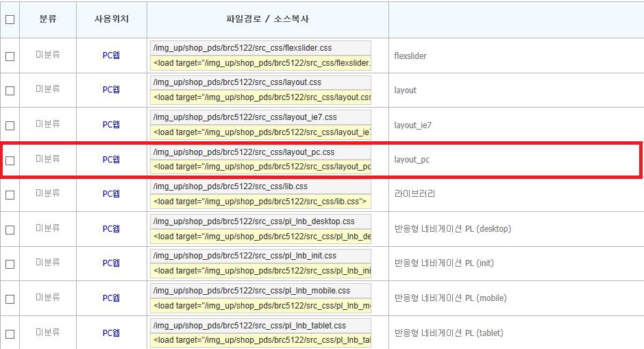This screenshot has width=644, height=349.
Task: Check the pl_lnb_tablet row checkbox
Action: point(10,334)
